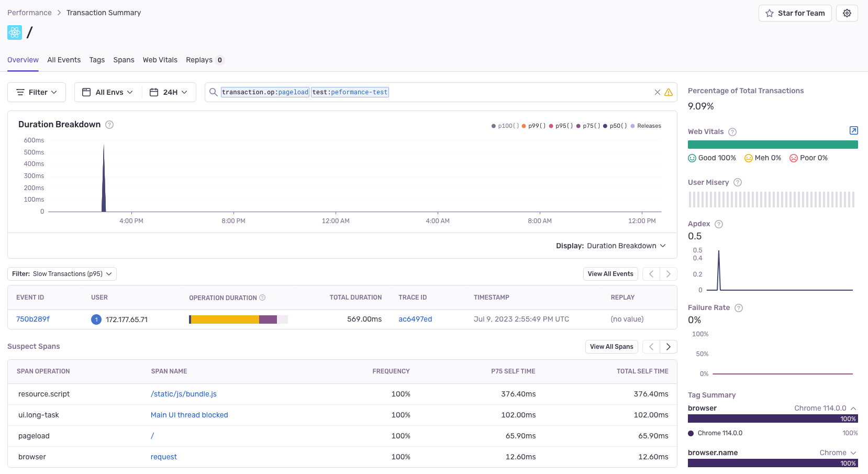Open the All Envs dropdown

click(x=108, y=92)
